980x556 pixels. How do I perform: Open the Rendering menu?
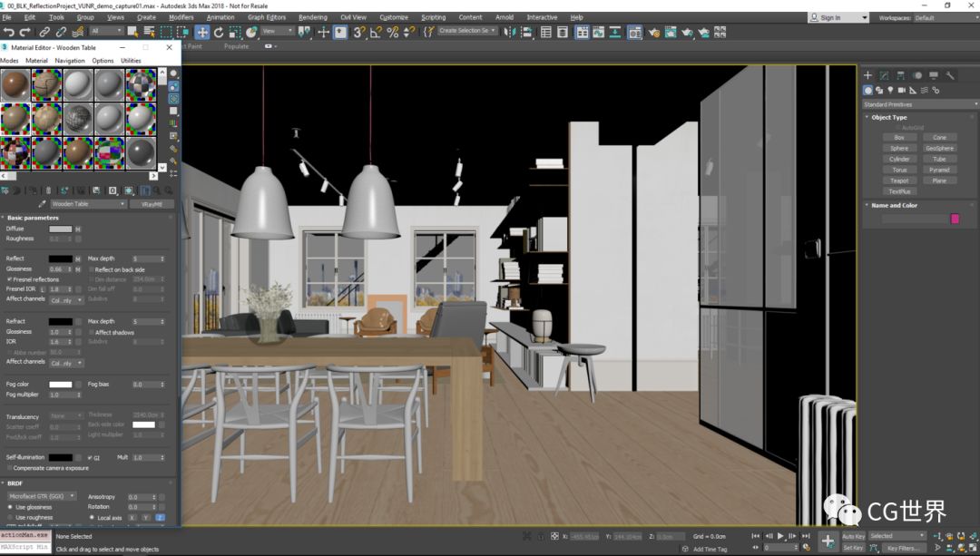pos(312,17)
